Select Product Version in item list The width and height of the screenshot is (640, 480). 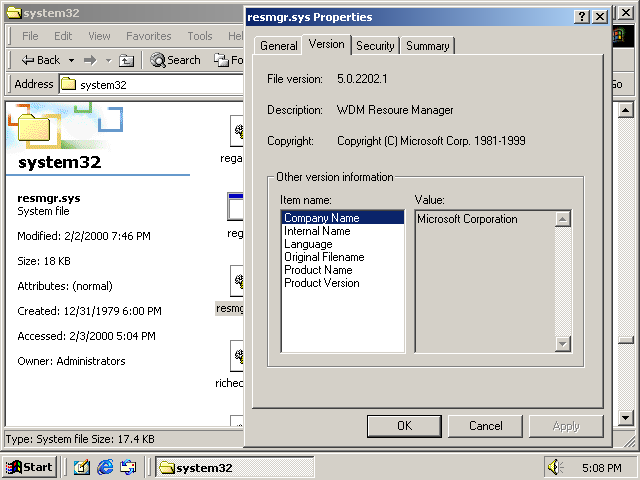(343, 283)
